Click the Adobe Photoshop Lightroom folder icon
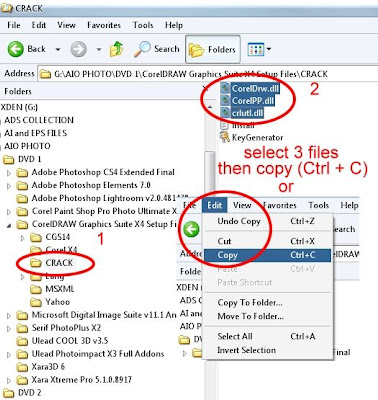 point(22,198)
